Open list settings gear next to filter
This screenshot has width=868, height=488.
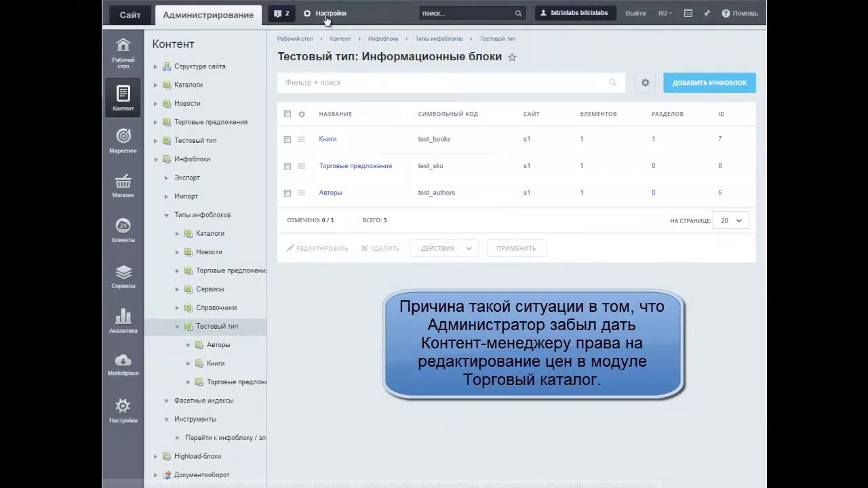pyautogui.click(x=645, y=83)
